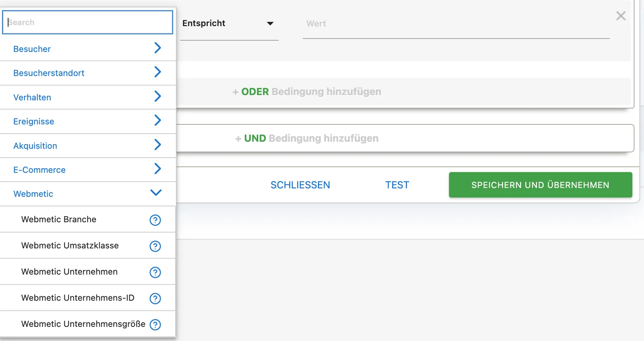Select the Besucher category label

tap(32, 49)
